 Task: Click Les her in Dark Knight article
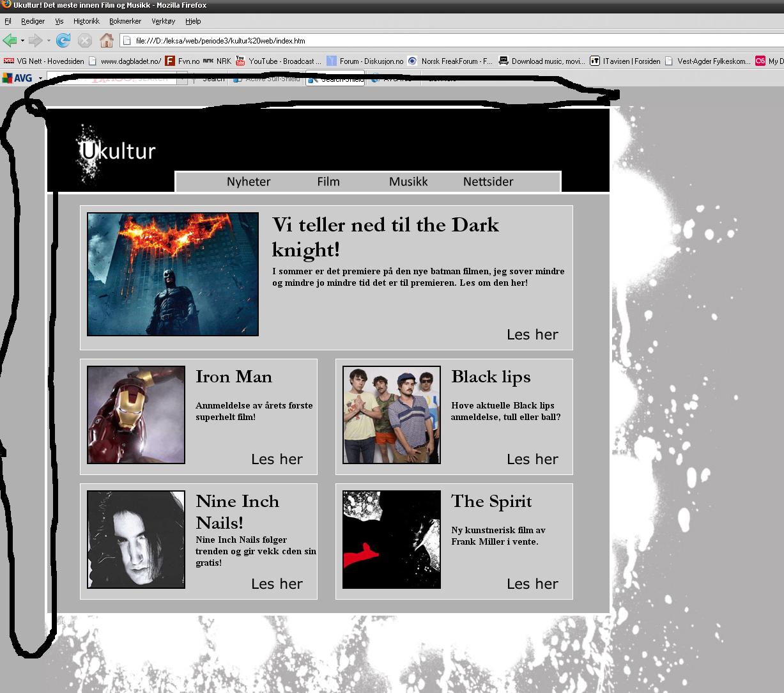(532, 334)
